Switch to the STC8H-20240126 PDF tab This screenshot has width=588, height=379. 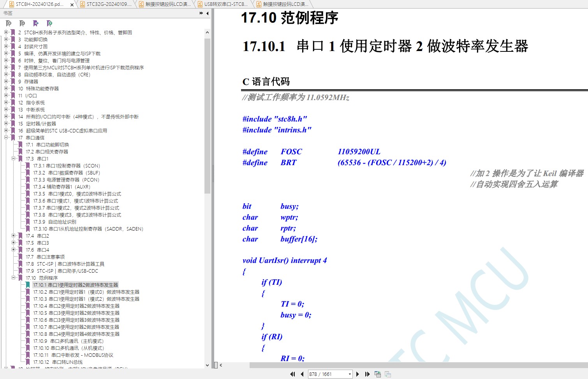(40, 4)
